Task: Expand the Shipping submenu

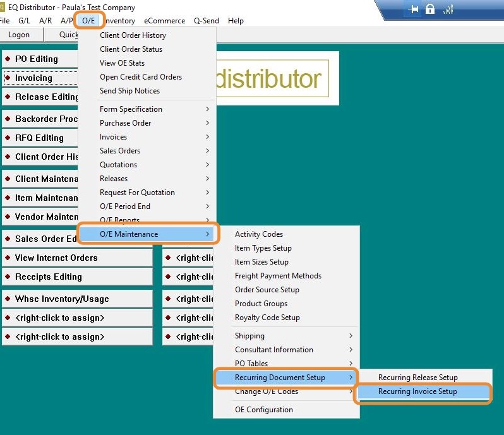Action: coord(286,336)
